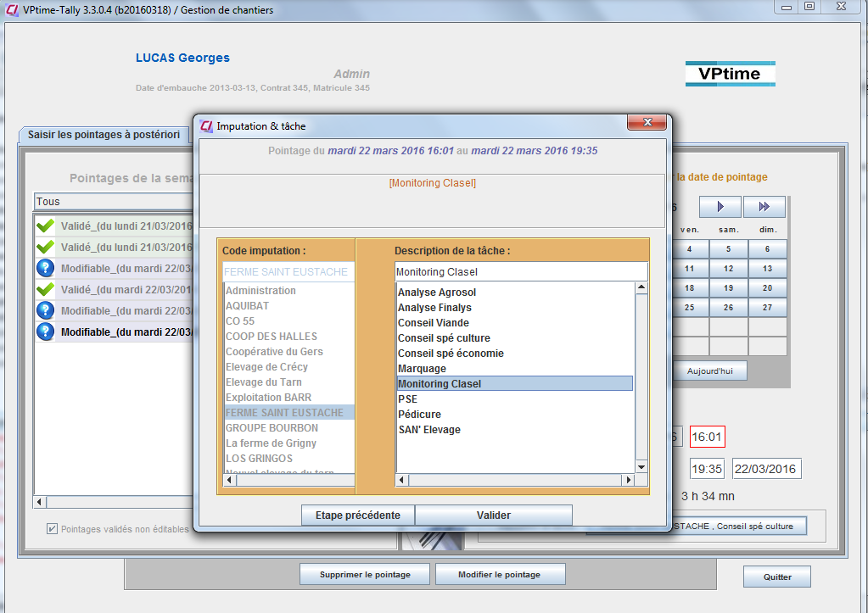The image size is (868, 613).
Task: Click the green checkmark on the first Validé lundi row
Action: 45,226
